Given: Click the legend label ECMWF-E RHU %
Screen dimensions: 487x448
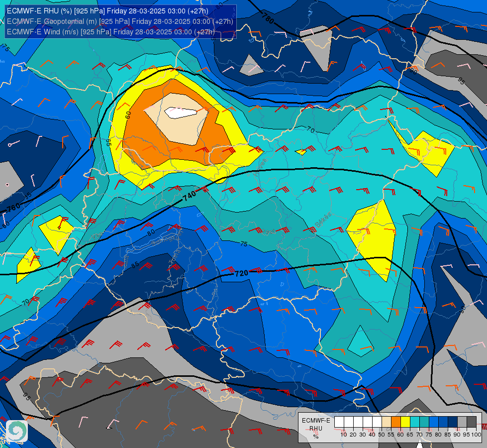Looking at the screenshot, I should coord(316,428).
